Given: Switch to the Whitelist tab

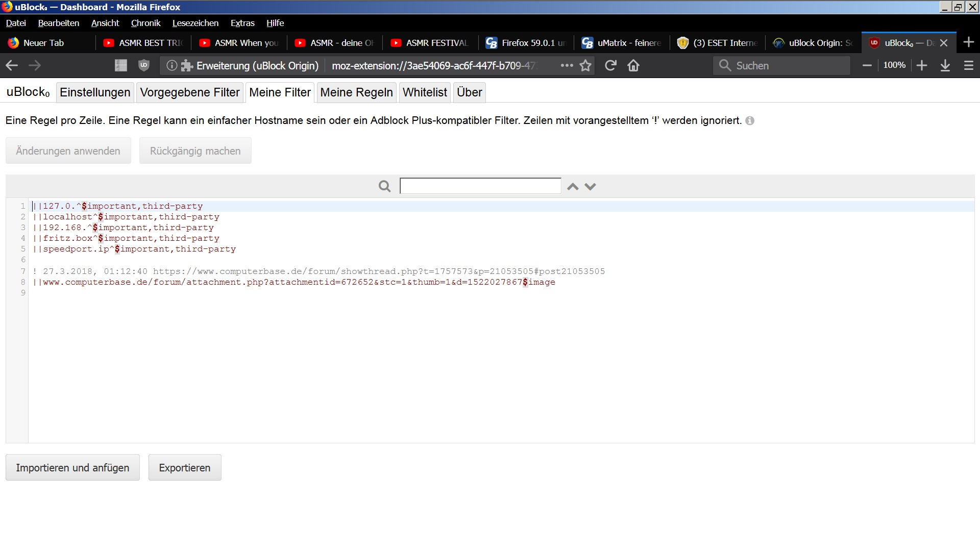Looking at the screenshot, I should (425, 92).
